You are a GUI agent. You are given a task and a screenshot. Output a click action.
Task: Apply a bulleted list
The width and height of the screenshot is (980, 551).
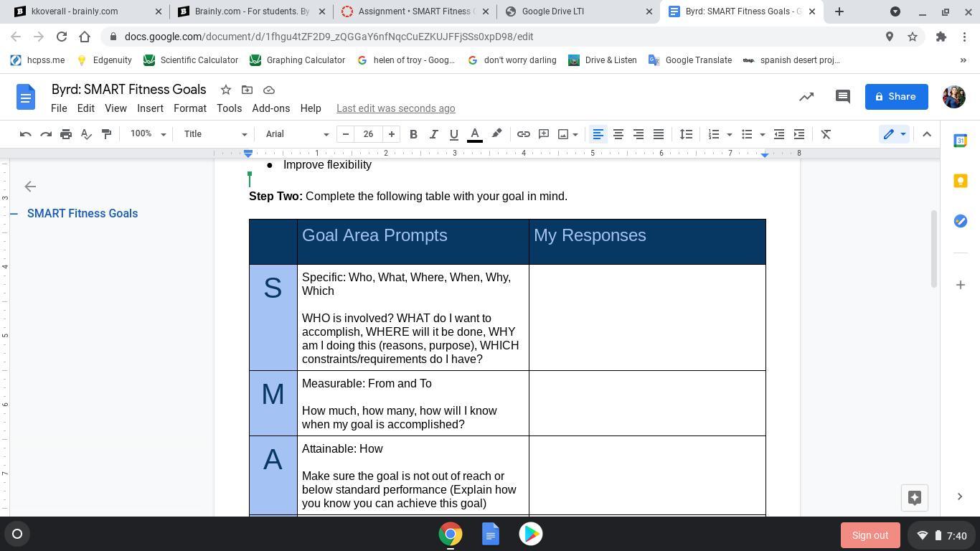click(x=747, y=134)
